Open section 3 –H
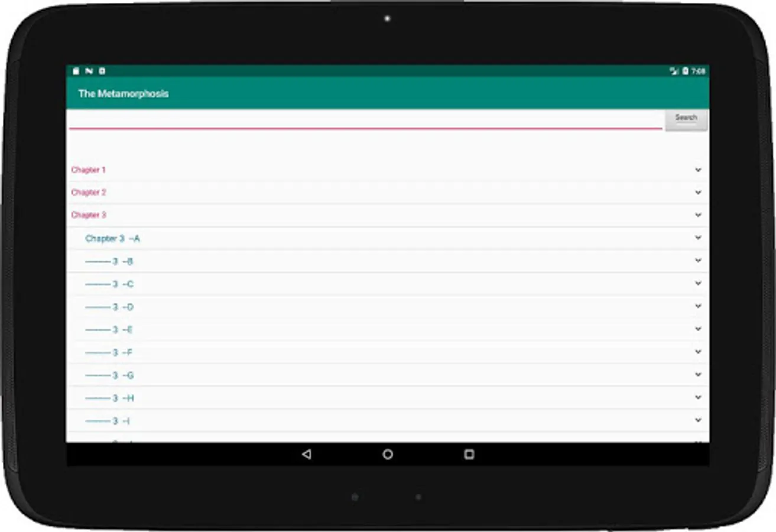This screenshot has width=776, height=532. click(x=388, y=398)
